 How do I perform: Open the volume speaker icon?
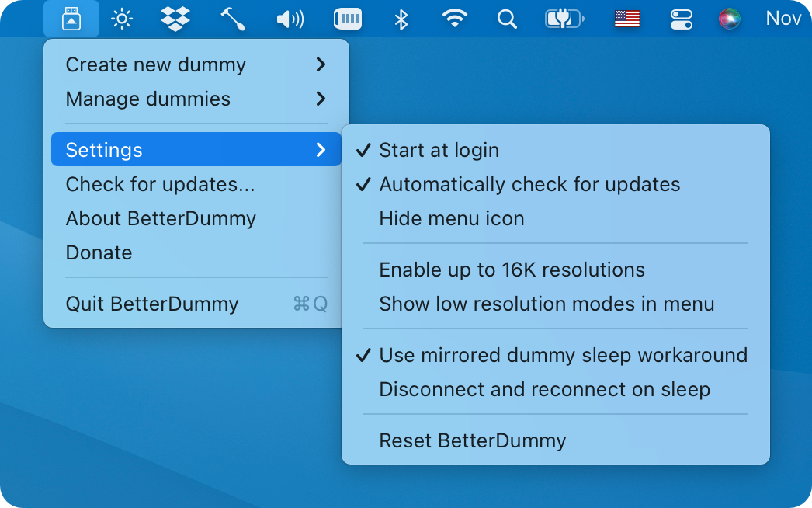[290, 19]
